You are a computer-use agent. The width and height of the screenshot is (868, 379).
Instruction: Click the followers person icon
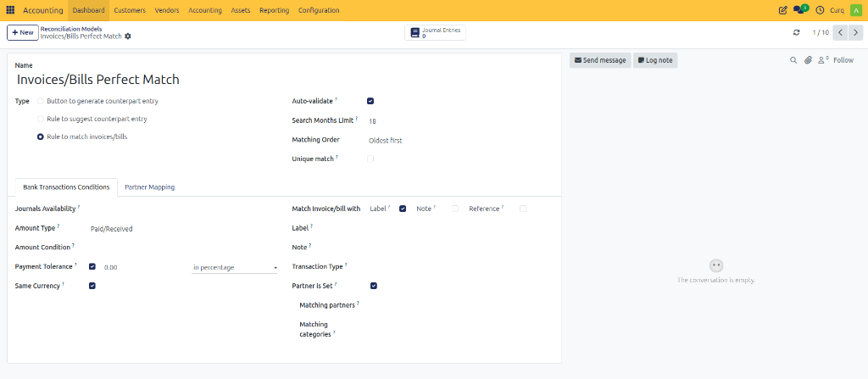[823, 60]
